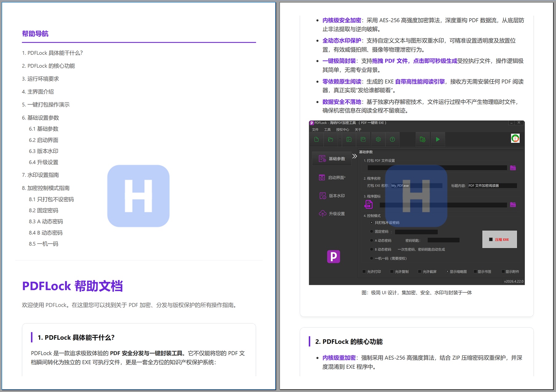
Task: Go to '6.3 版本水印' navigation entry
Action: [44, 151]
